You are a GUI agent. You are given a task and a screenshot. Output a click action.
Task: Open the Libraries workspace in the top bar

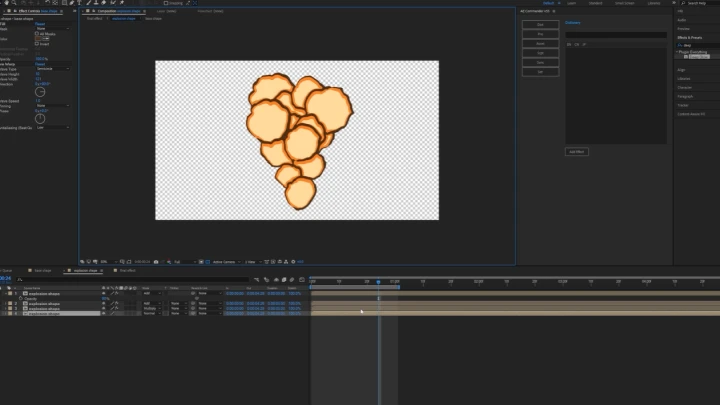click(x=654, y=3)
